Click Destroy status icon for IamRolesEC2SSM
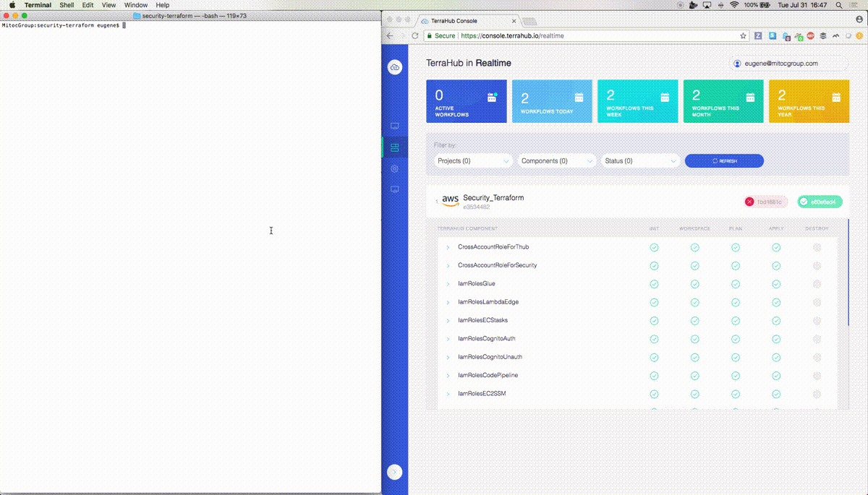The width and height of the screenshot is (868, 495). [817, 394]
